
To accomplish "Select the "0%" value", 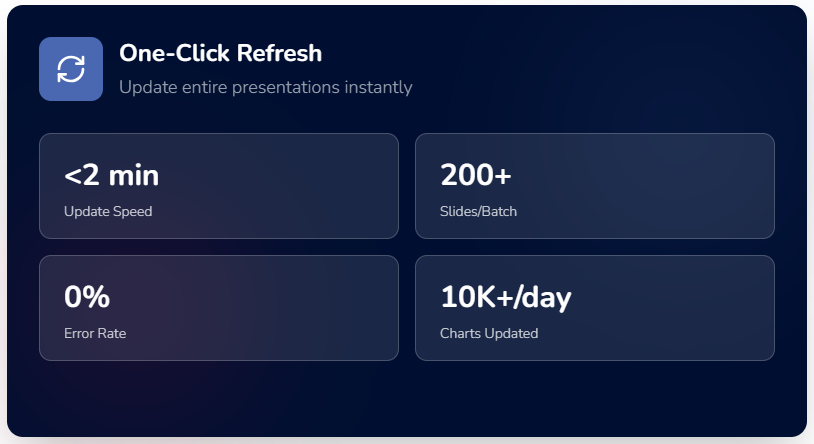I will point(87,297).
